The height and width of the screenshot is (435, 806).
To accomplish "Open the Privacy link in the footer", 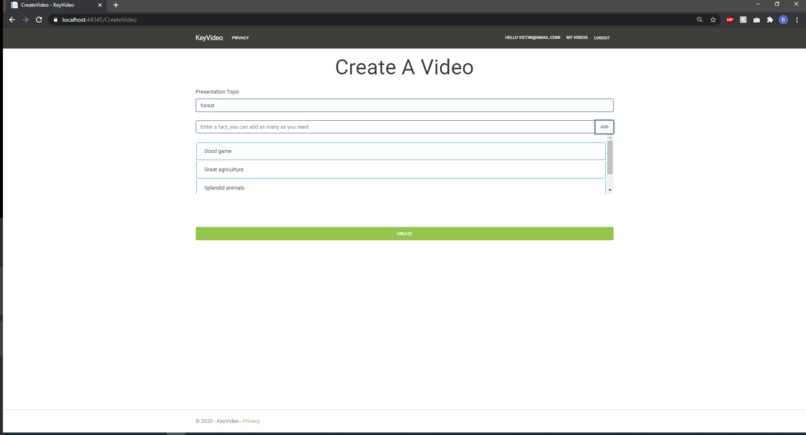I will pos(251,421).
